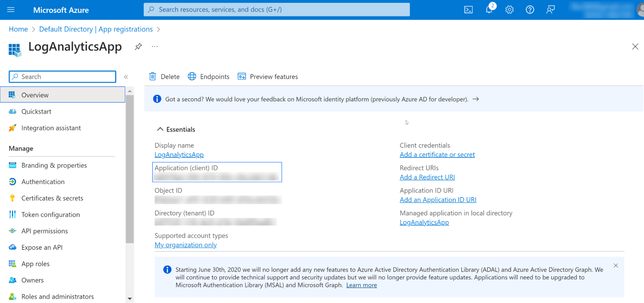Select Certificates & secrets in sidebar

pos(52,198)
